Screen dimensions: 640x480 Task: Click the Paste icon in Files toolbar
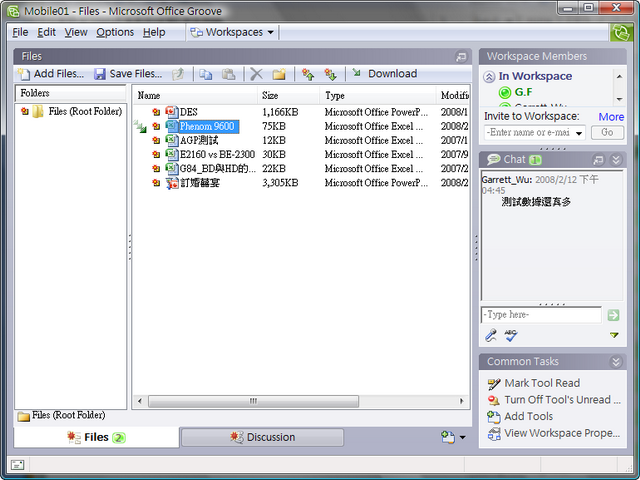point(228,74)
